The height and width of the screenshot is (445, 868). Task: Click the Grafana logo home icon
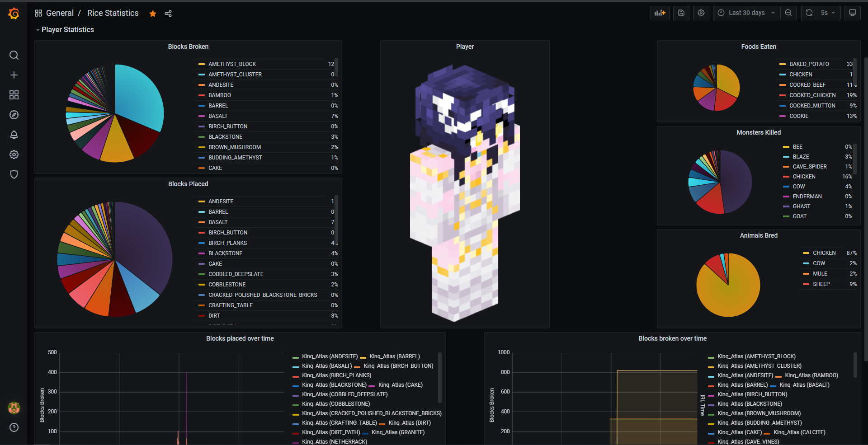tap(14, 14)
